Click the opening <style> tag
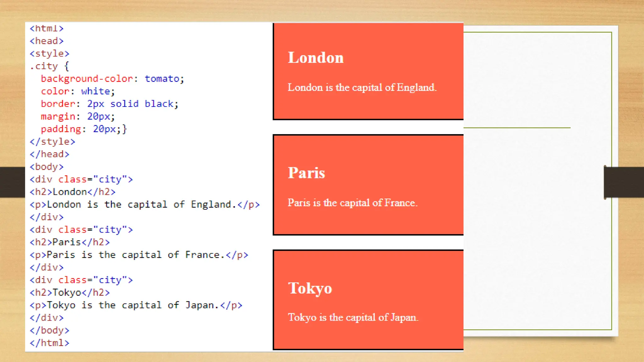Screen dimensions: 644x362 coord(49,53)
